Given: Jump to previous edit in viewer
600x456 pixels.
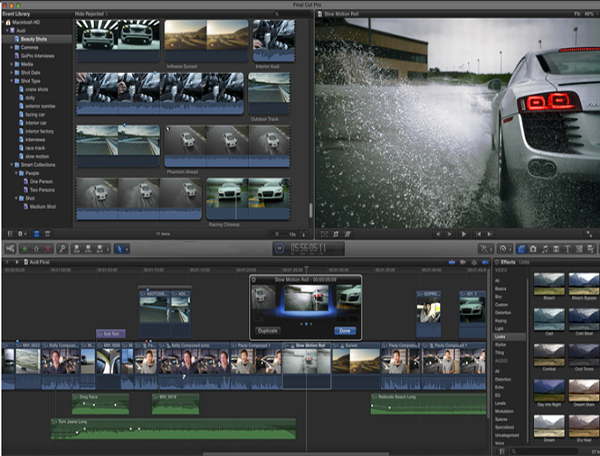Looking at the screenshot, I should coord(478,234).
